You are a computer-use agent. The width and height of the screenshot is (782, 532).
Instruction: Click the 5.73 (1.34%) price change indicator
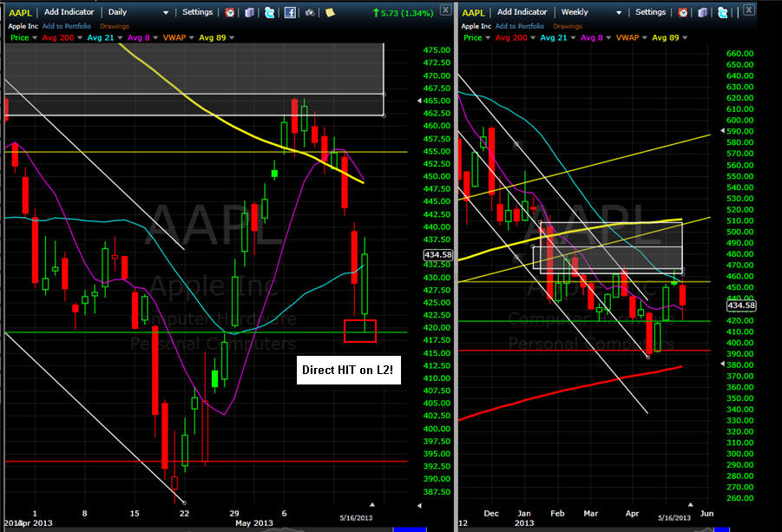pyautogui.click(x=403, y=13)
